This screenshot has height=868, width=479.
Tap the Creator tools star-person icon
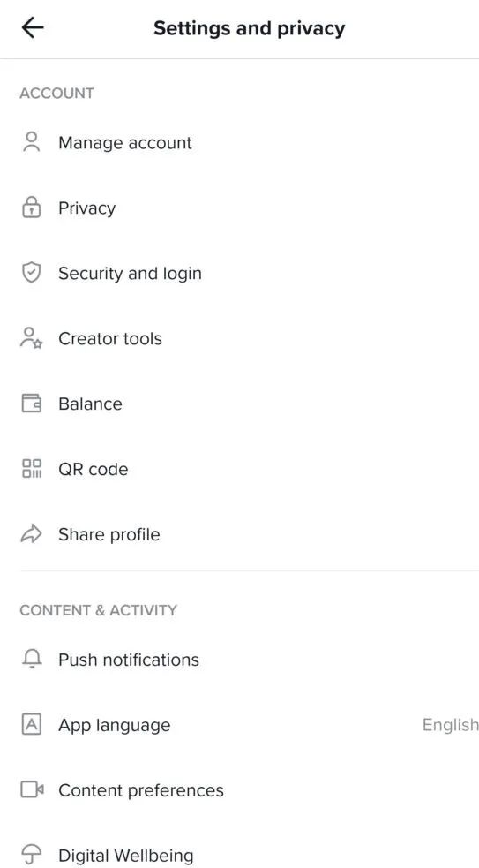click(32, 337)
